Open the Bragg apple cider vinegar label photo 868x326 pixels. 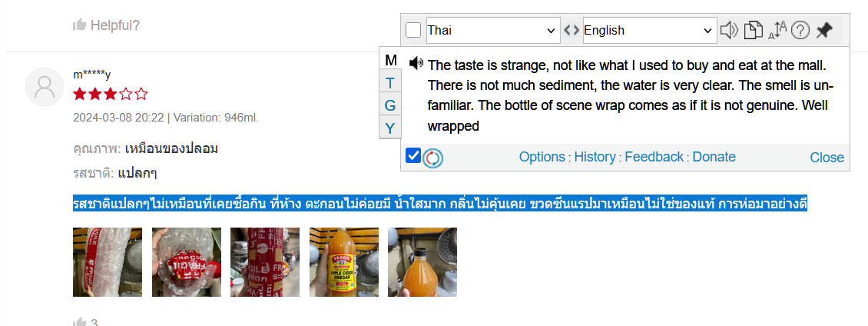coord(344,262)
